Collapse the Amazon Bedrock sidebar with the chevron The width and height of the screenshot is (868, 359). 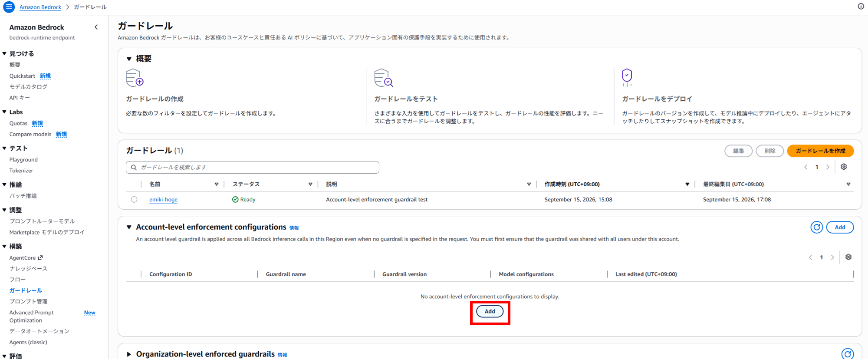(x=96, y=27)
